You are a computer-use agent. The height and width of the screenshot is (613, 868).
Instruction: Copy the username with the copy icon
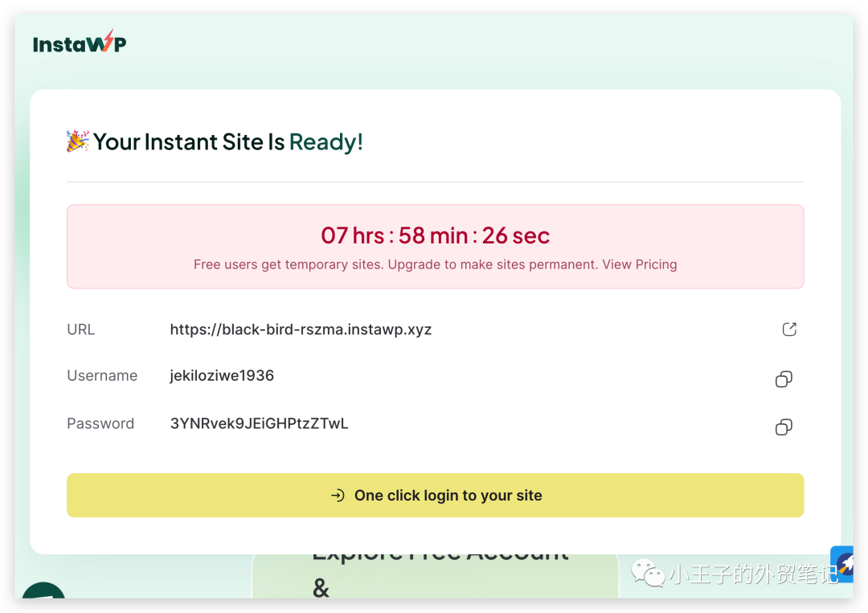tap(784, 379)
